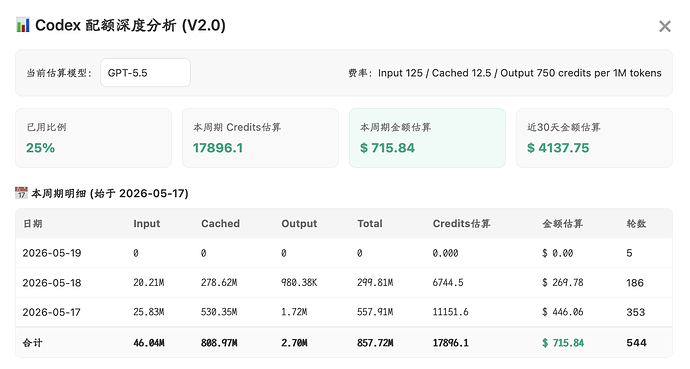Click grand Total 857.72M
Image resolution: width=690 pixels, height=369 pixels.
click(375, 343)
